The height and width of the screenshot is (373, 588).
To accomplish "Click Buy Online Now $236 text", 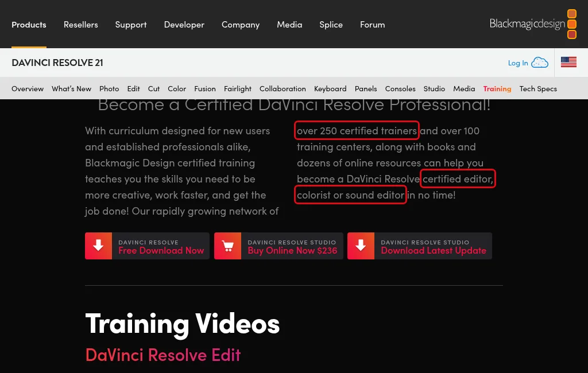I will tap(292, 250).
